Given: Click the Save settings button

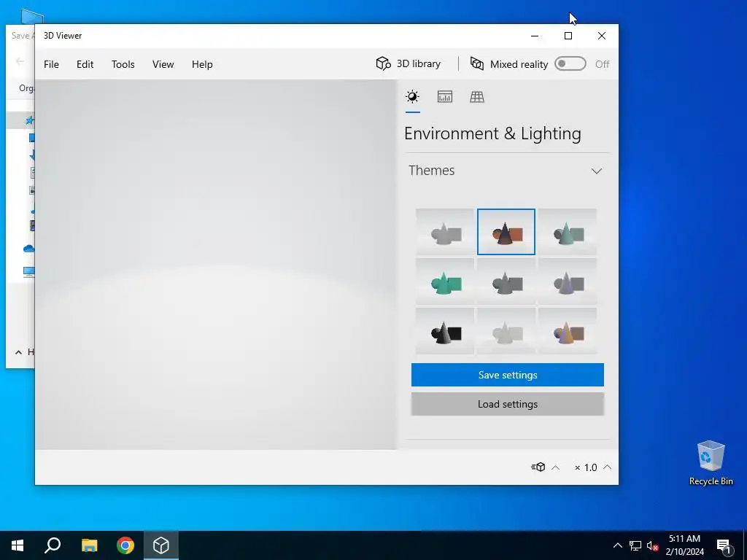Looking at the screenshot, I should (508, 375).
